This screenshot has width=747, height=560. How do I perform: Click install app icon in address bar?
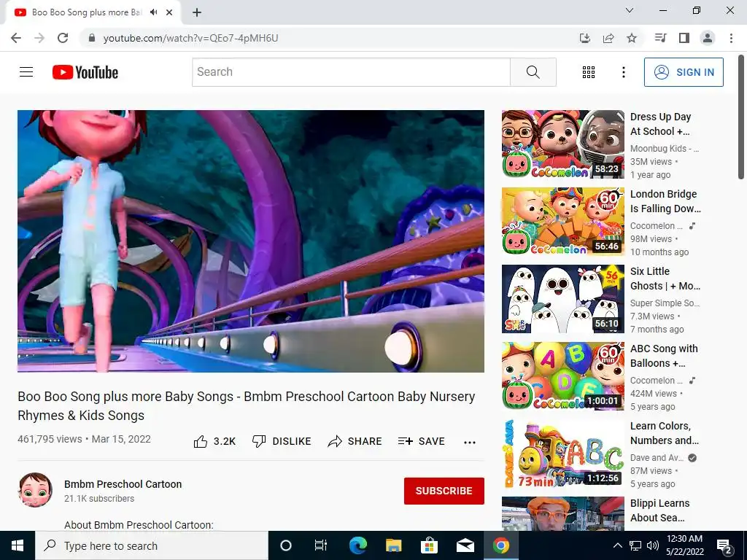click(584, 38)
